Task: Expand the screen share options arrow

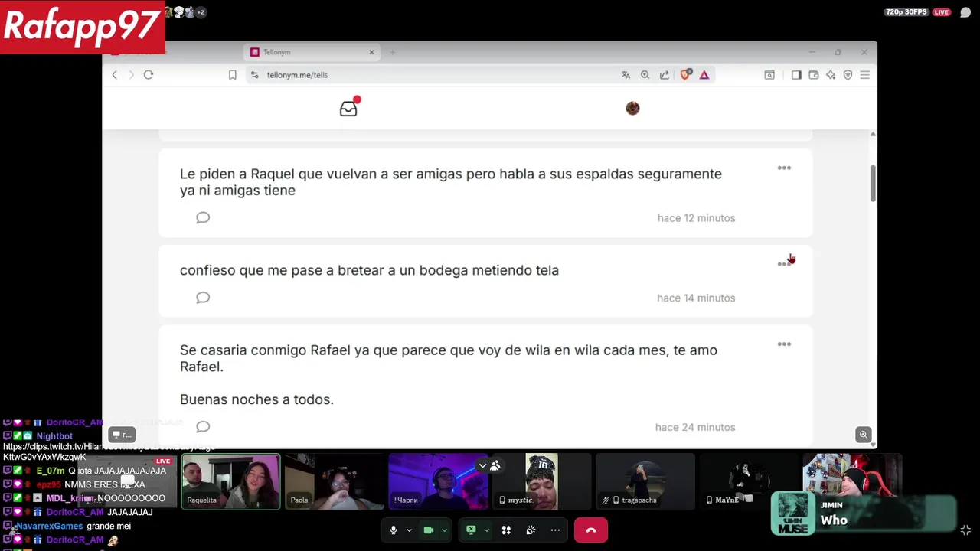Action: [486, 530]
